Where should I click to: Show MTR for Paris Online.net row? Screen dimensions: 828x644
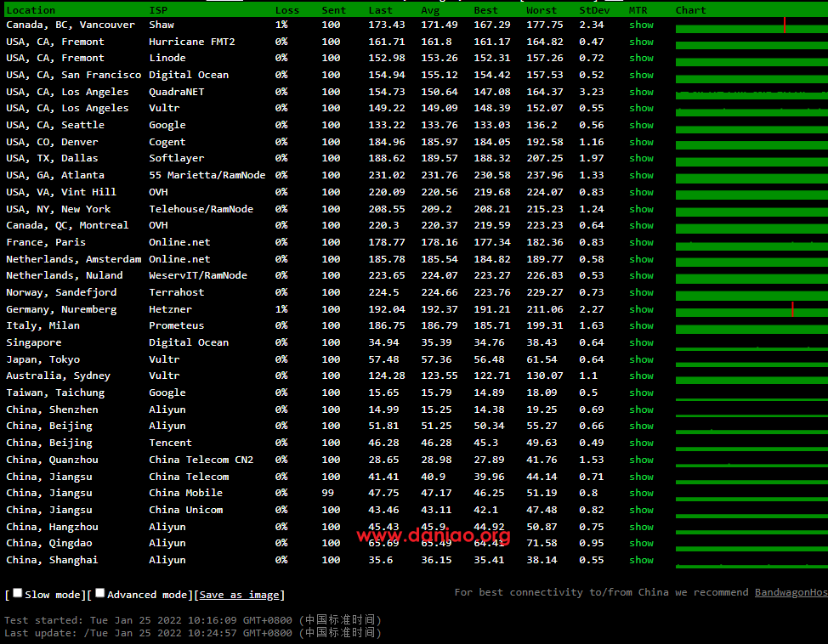tap(641, 242)
